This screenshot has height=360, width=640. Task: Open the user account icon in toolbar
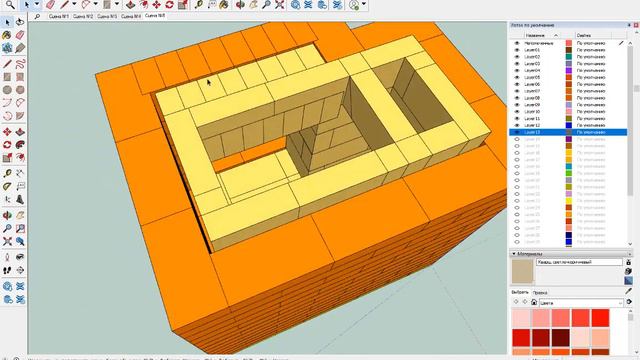[x=354, y=4]
